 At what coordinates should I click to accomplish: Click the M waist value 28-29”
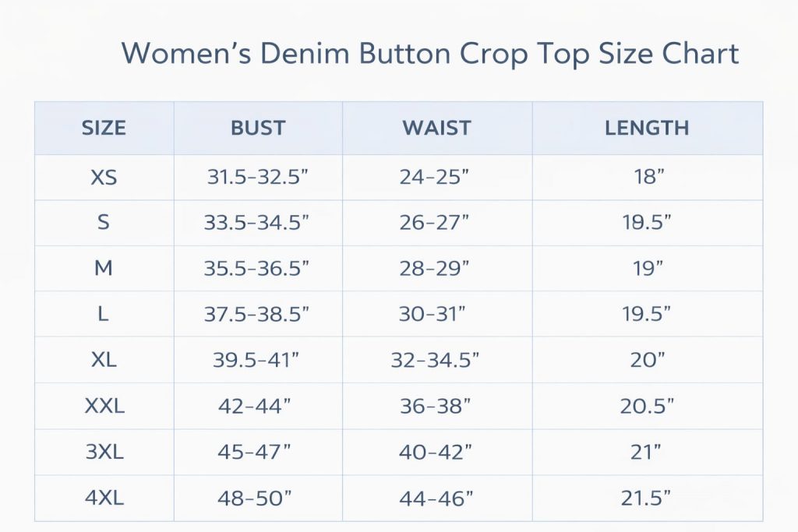[435, 269]
